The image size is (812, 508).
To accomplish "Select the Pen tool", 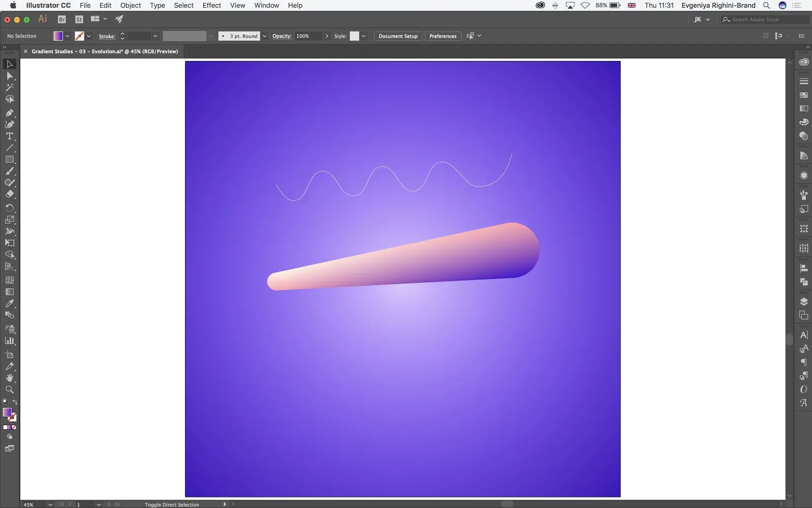I will tap(10, 112).
